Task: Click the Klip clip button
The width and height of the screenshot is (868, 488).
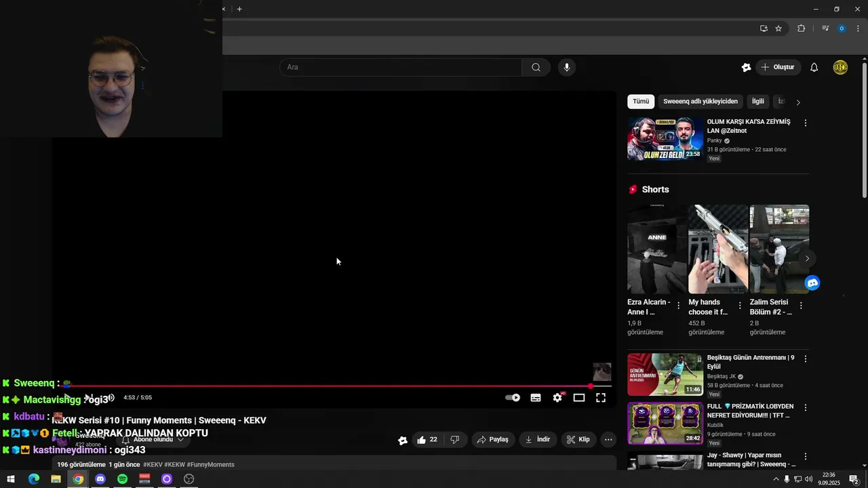Action: coord(578,440)
